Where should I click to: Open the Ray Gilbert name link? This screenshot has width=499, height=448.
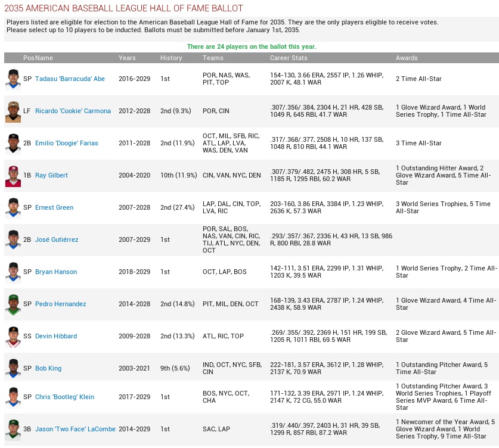pos(51,176)
